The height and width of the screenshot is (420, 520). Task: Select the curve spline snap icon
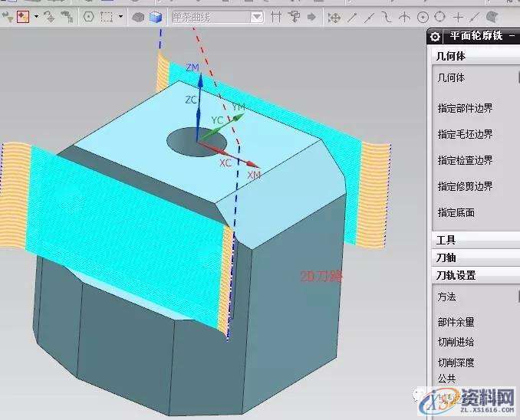387,16
